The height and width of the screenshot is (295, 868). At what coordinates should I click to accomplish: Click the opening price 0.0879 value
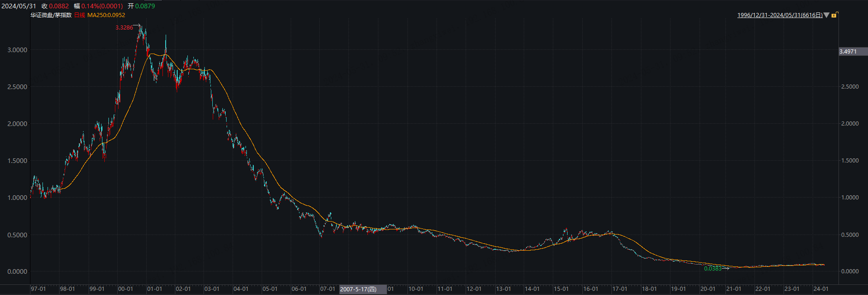coord(145,6)
